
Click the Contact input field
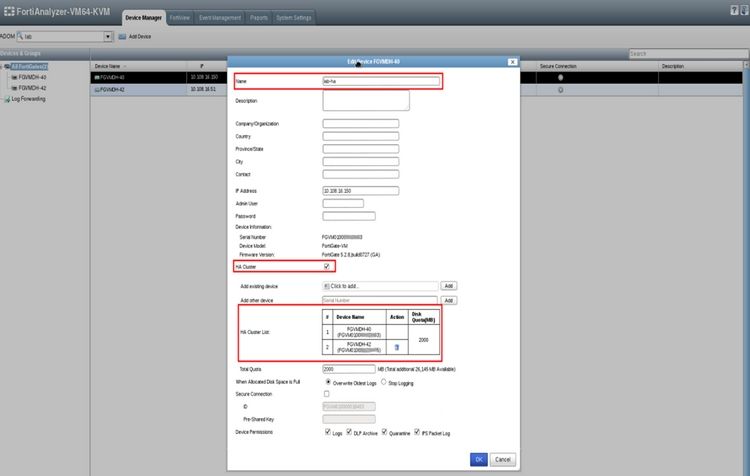361,174
